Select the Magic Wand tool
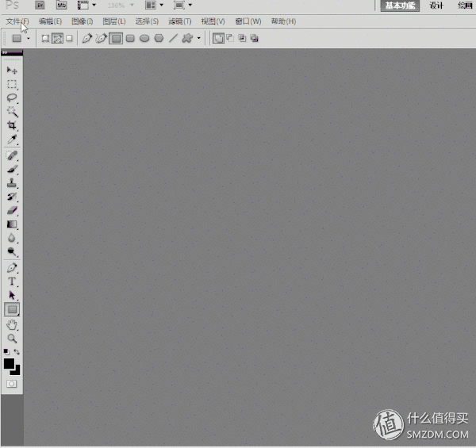The height and width of the screenshot is (448, 476). [12, 112]
